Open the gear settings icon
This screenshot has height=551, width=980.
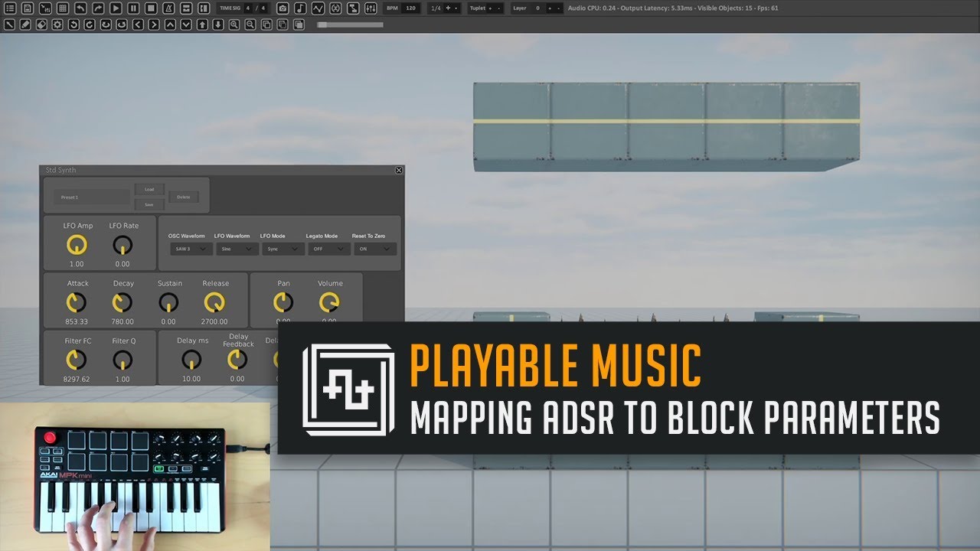pos(57,23)
